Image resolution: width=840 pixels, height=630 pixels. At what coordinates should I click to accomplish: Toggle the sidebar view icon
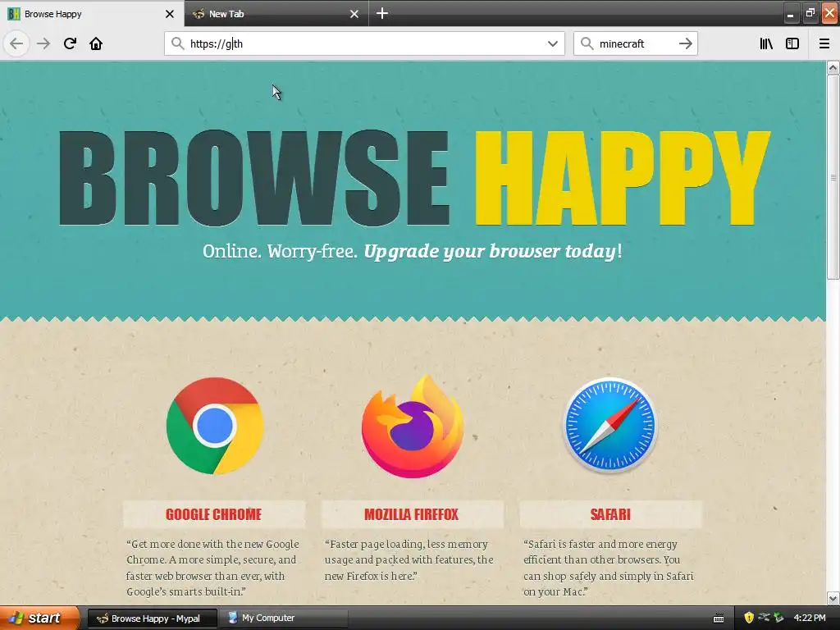[x=792, y=43]
